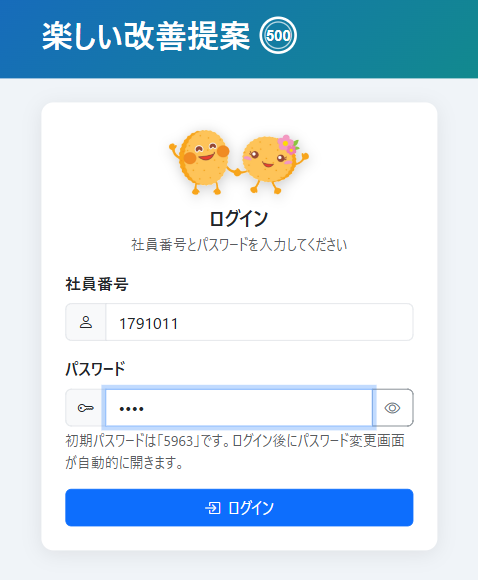The image size is (478, 580).
Task: Click the two cookie mascots image
Action: click(239, 162)
